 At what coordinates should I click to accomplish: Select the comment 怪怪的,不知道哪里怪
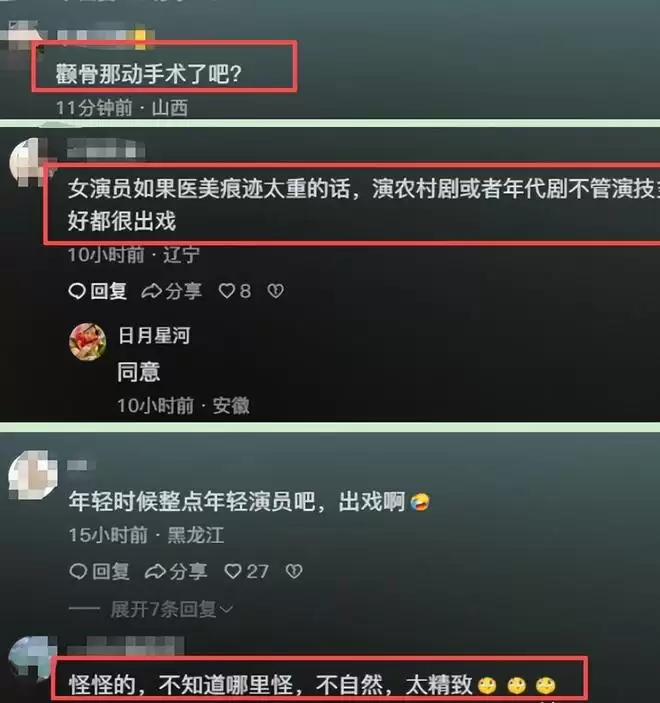tap(313, 685)
